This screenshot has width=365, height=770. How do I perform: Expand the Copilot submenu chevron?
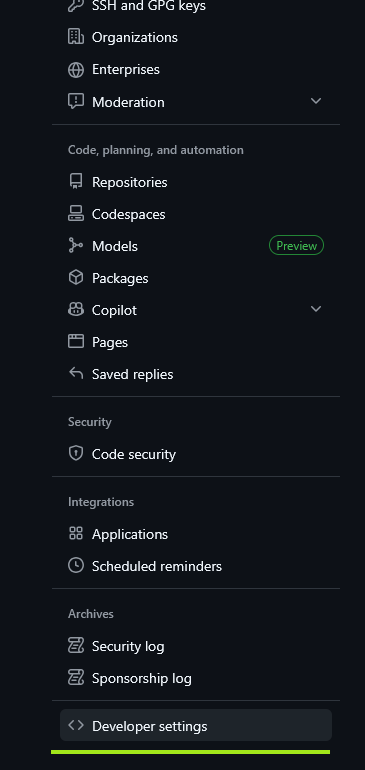tap(316, 309)
